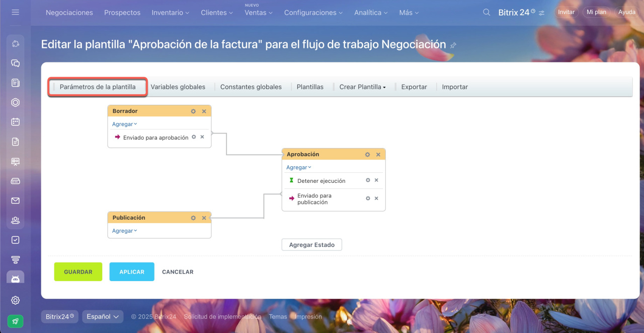Open the boards presentation sidebar icon
Image resolution: width=644 pixels, height=333 pixels.
tap(16, 162)
